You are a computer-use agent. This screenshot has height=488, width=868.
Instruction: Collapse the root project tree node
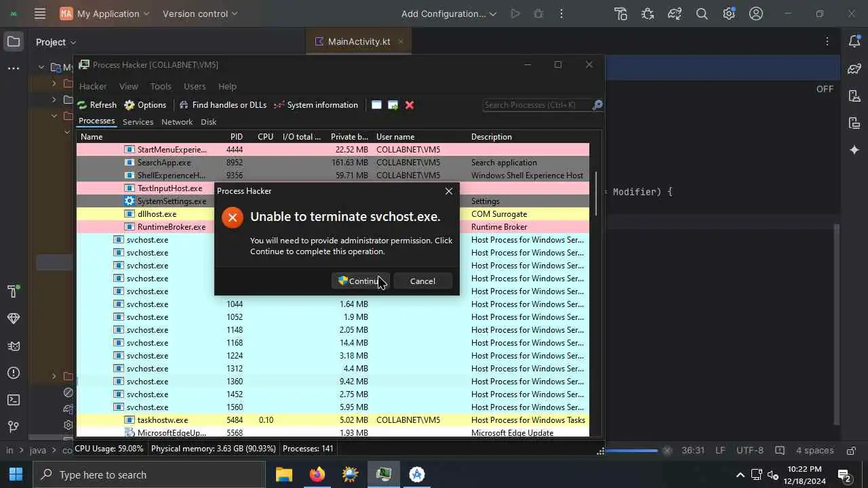pos(41,67)
